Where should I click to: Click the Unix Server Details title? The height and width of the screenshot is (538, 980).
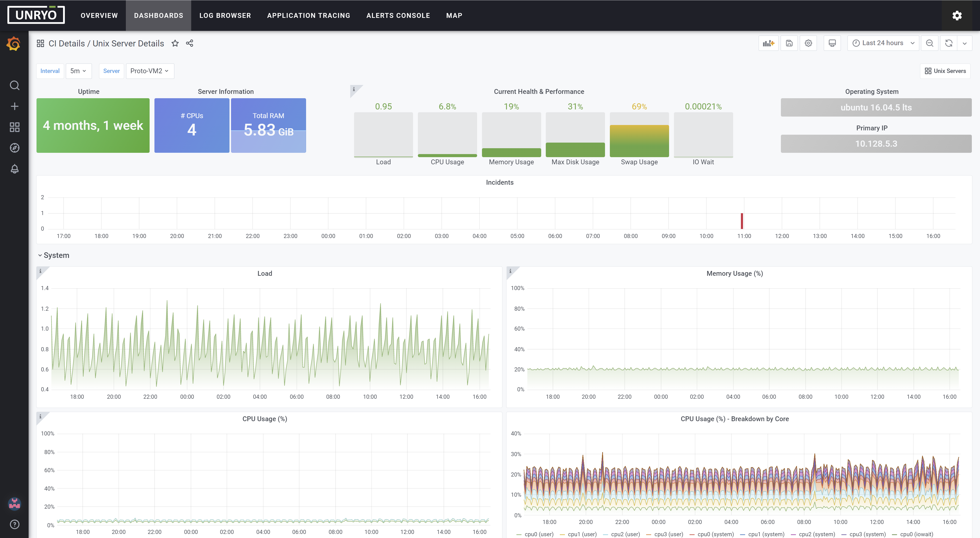pyautogui.click(x=128, y=43)
